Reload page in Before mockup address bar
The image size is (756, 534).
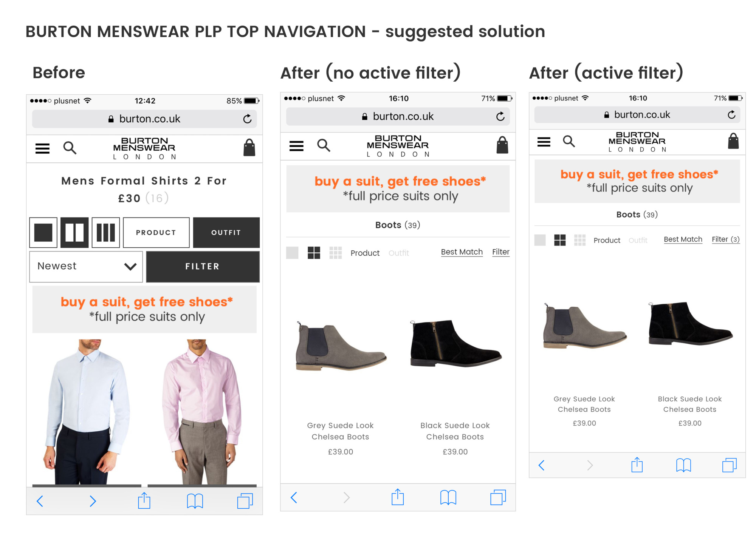point(247,119)
